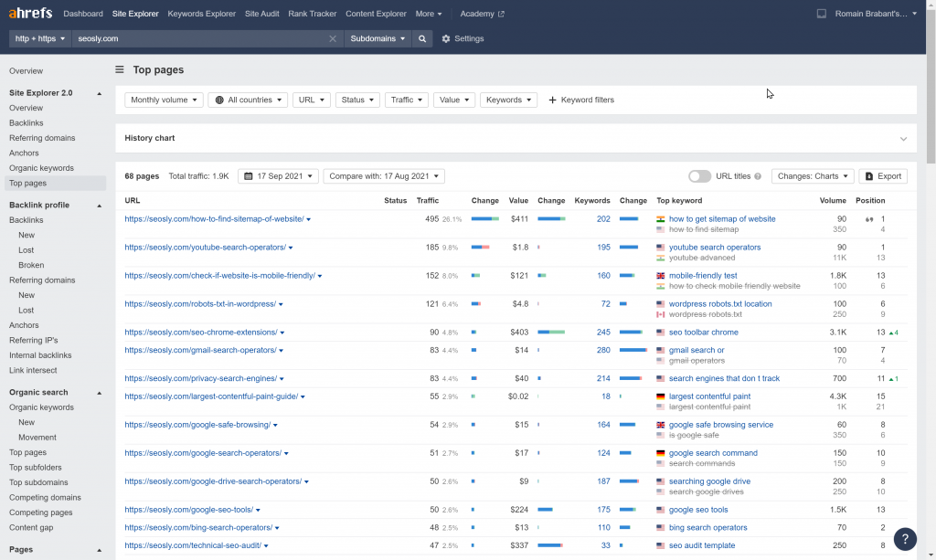936x560 pixels.
Task: Open Competing domains in sidebar
Action: coord(45,498)
